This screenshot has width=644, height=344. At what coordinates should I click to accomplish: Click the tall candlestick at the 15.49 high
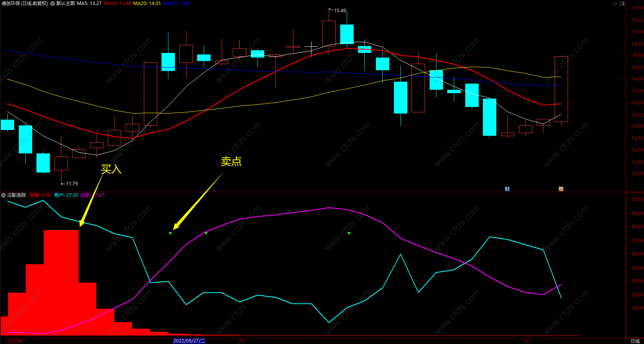tap(329, 33)
